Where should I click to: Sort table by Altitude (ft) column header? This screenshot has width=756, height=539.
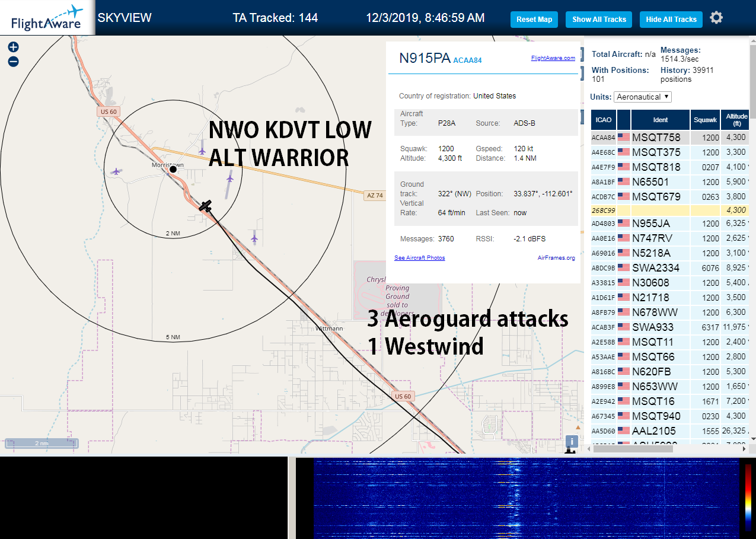click(736, 120)
